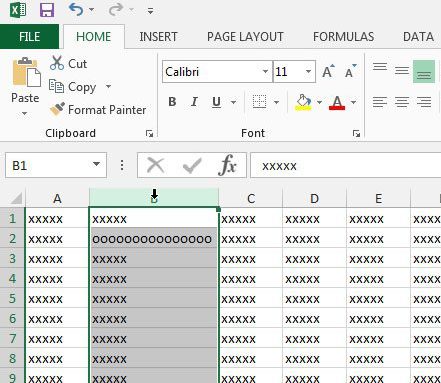Expand underline style options
441x383 pixels.
tap(234, 102)
